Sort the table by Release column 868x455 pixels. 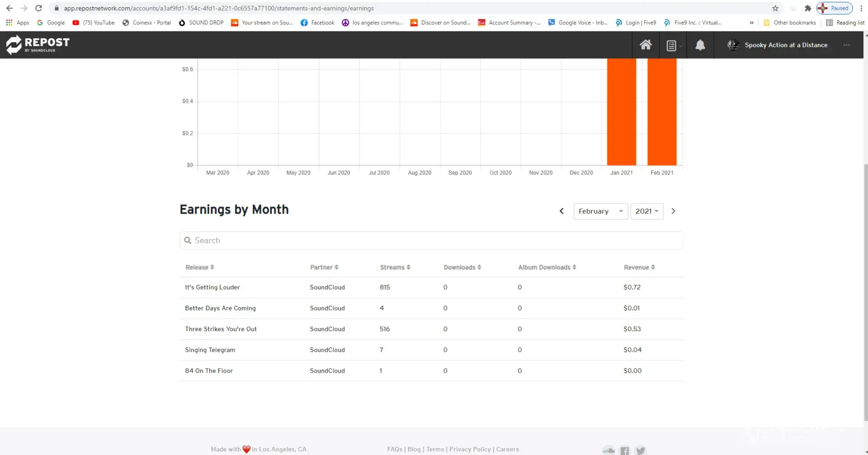click(x=200, y=268)
